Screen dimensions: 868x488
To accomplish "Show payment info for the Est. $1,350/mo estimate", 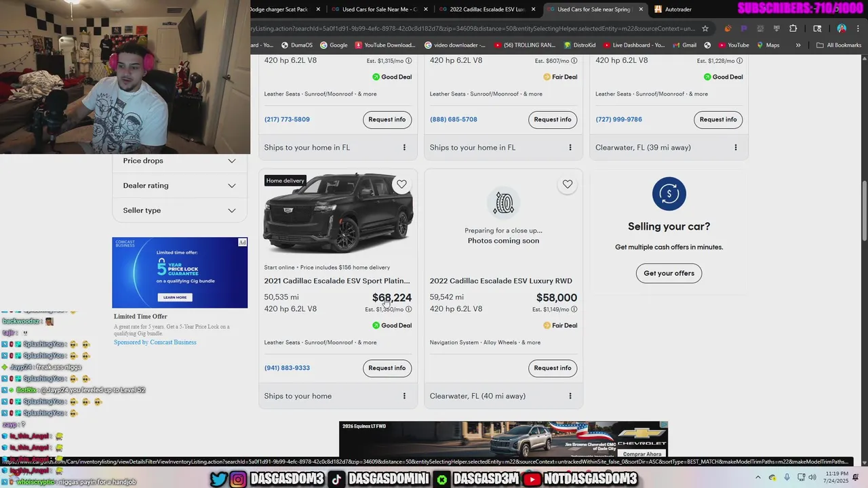I will [408, 310].
